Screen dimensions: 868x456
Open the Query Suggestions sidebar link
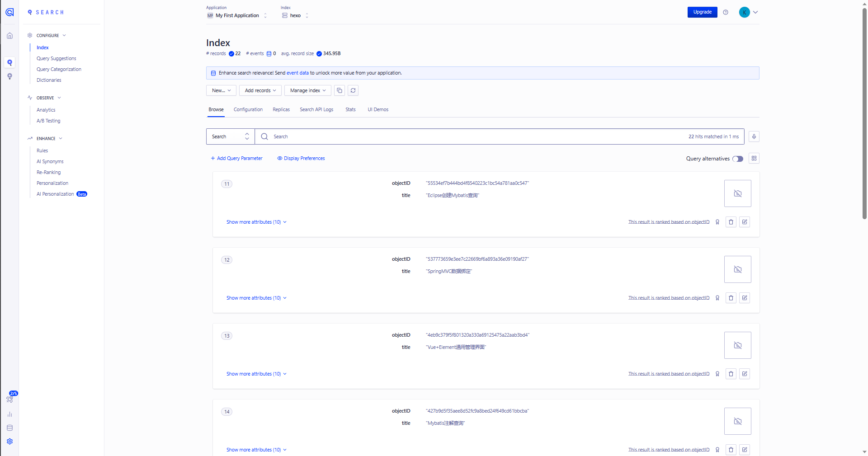click(57, 58)
